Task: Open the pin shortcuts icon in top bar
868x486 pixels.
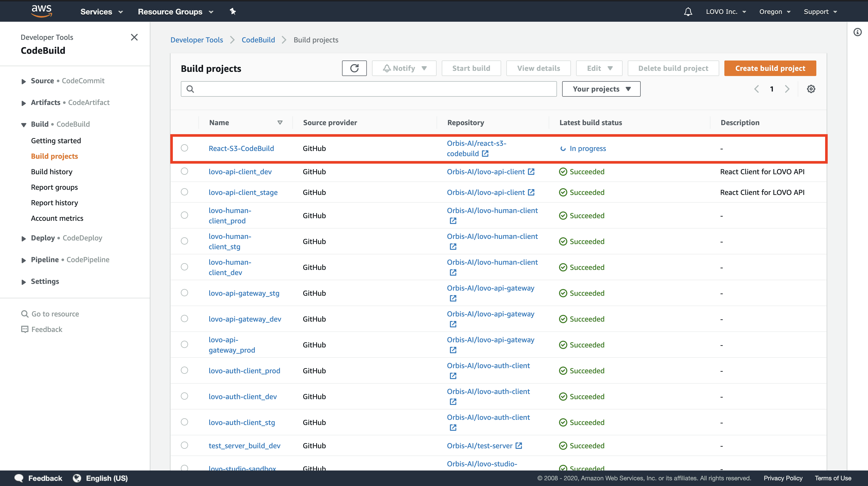Action: click(233, 11)
